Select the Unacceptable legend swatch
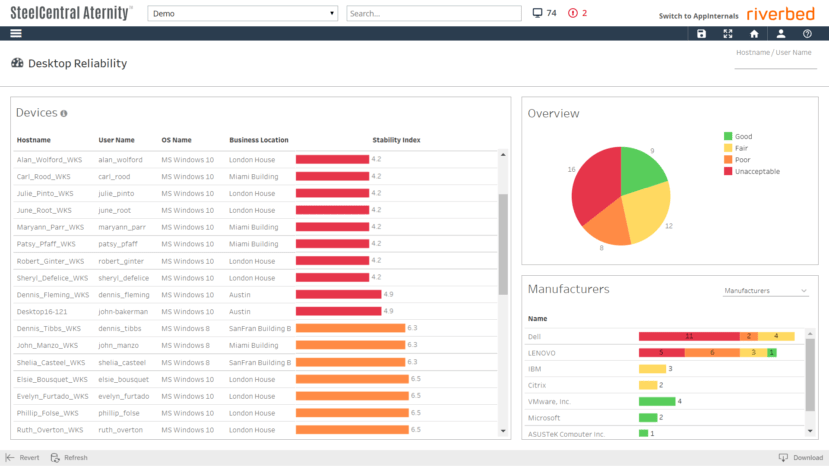Viewport: 829px width, 466px height. point(728,171)
